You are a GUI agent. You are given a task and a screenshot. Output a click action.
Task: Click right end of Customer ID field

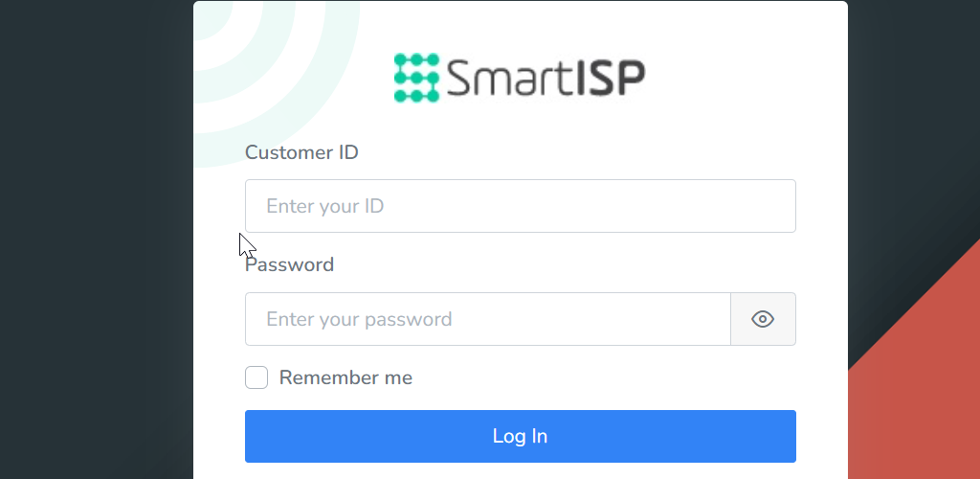tap(775, 206)
